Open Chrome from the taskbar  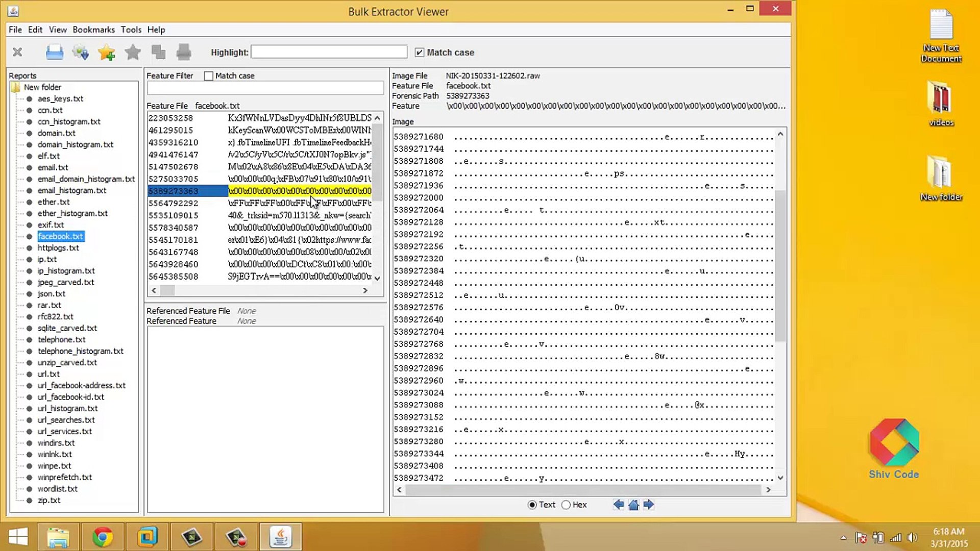(x=102, y=537)
